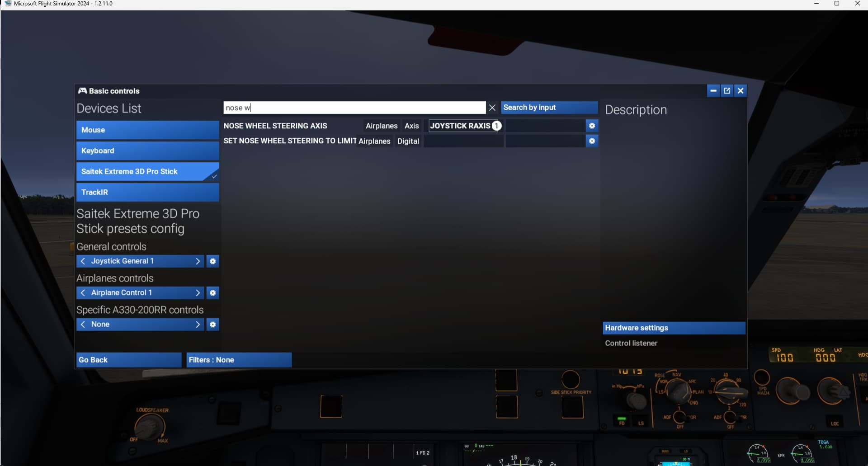
Task: Click the Airplane Control 1 preset name
Action: coord(122,293)
